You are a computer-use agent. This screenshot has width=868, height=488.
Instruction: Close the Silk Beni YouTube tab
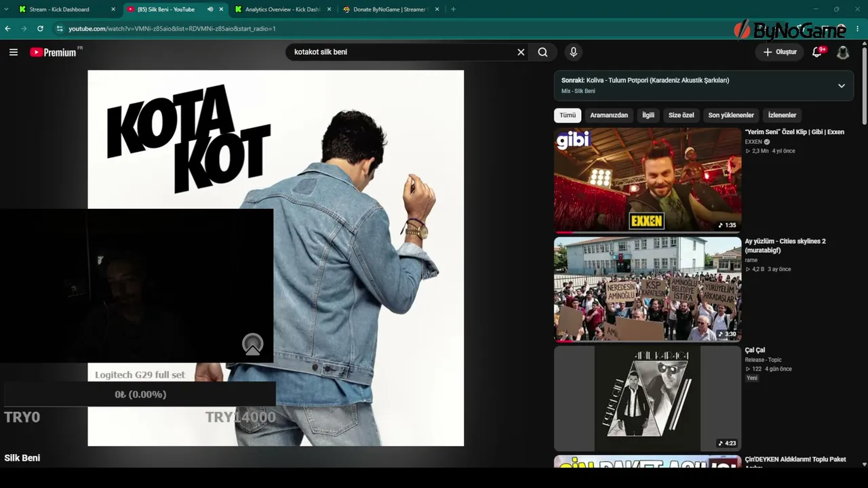pos(221,9)
